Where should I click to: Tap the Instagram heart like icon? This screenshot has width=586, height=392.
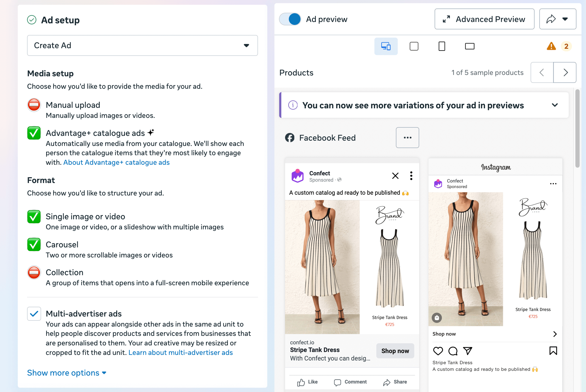438,351
